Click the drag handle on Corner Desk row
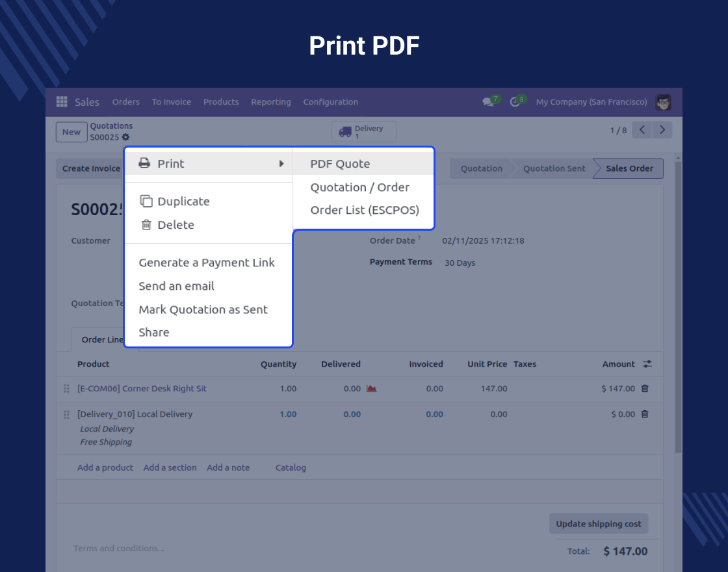This screenshot has height=572, width=728. [x=66, y=388]
